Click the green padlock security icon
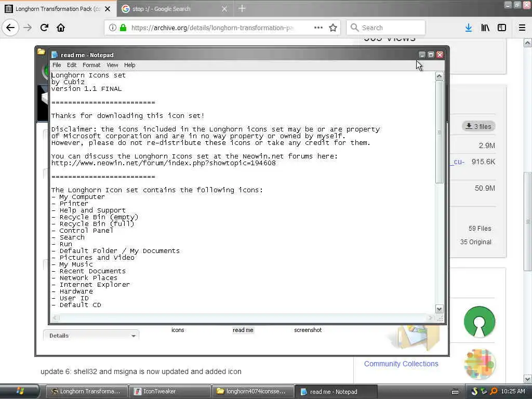This screenshot has height=399, width=532. coord(123,28)
